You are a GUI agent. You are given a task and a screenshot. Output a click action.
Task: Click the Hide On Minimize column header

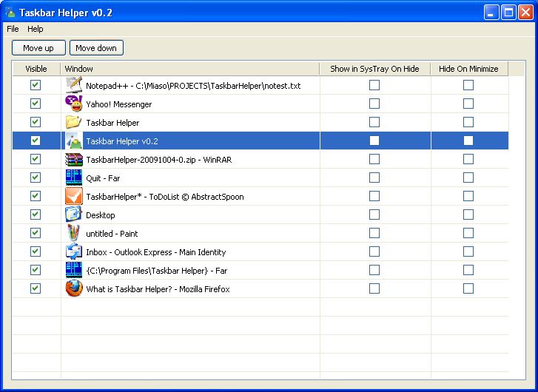tap(469, 69)
